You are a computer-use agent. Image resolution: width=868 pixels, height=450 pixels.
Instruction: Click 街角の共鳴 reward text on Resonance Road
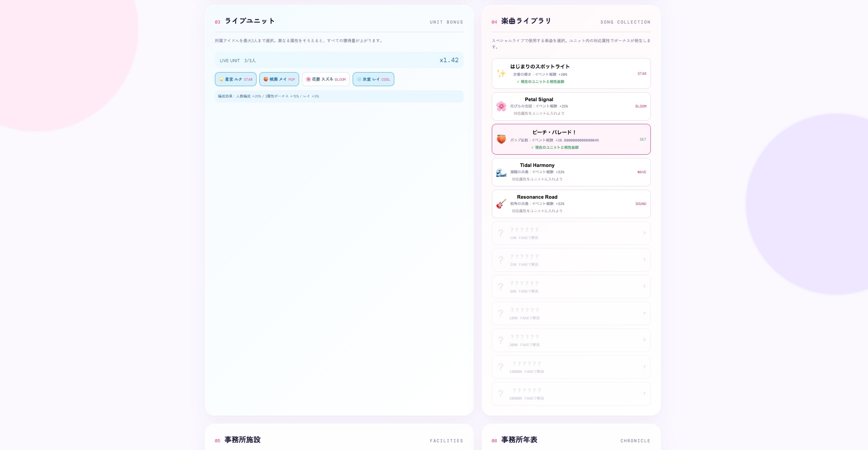[x=537, y=204]
